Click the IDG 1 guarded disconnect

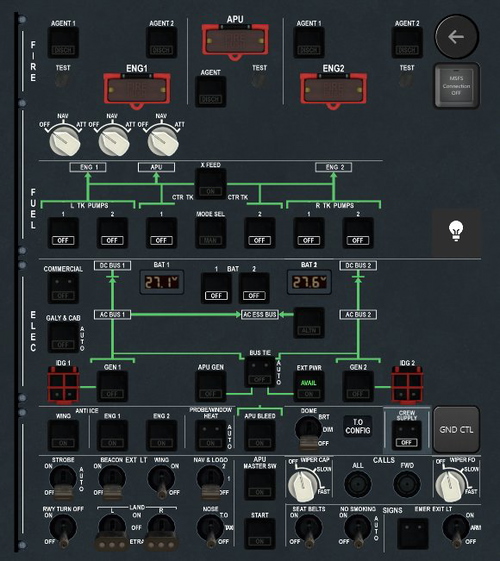click(63, 386)
